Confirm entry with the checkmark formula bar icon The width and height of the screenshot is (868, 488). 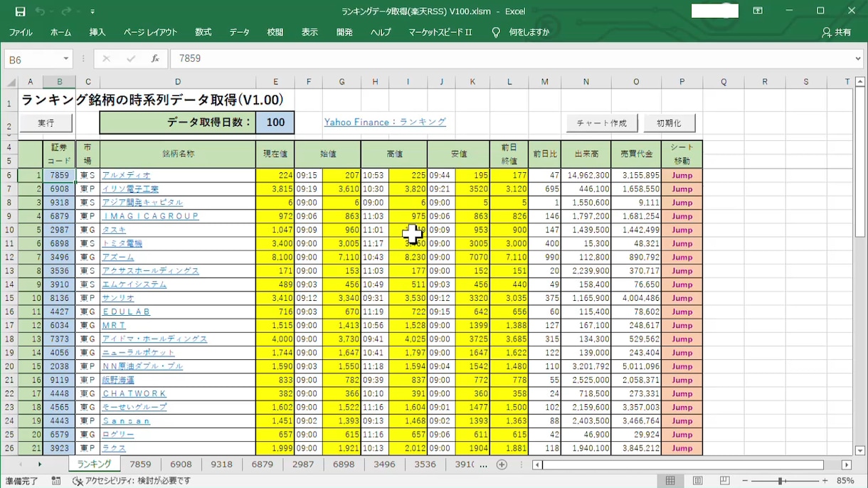[131, 59]
